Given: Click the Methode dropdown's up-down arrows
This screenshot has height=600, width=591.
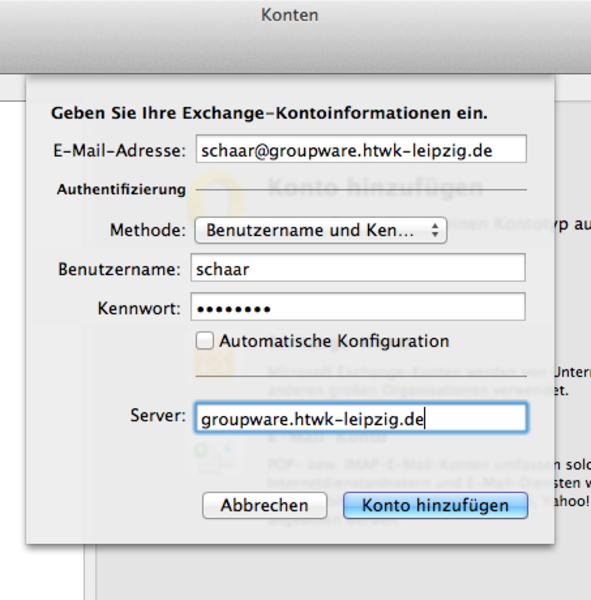Looking at the screenshot, I should (x=434, y=230).
